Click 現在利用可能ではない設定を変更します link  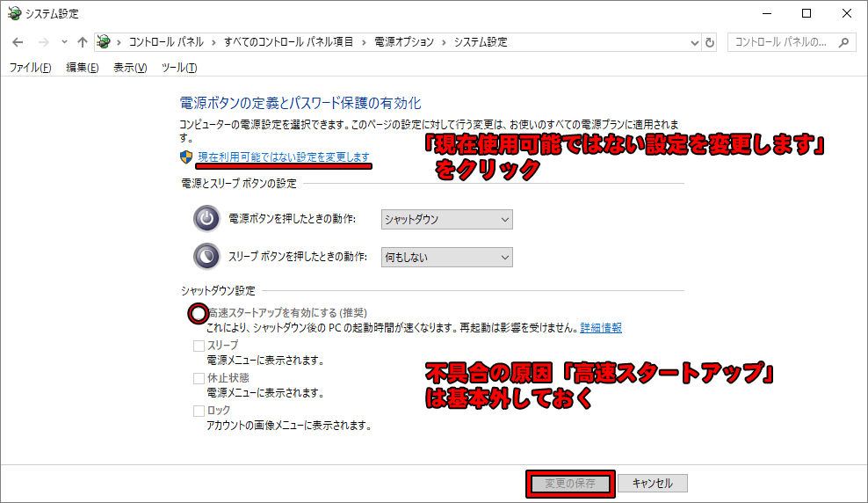[x=284, y=157]
